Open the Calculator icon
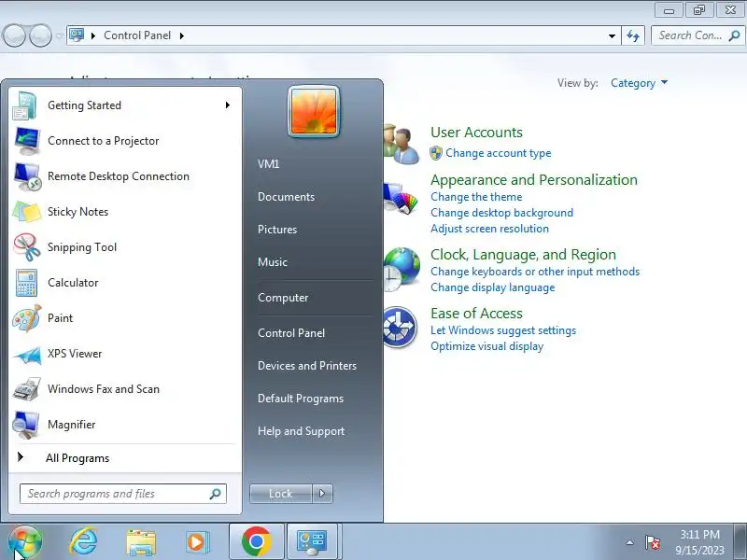Viewport: 747px width, 560px height. [x=26, y=283]
